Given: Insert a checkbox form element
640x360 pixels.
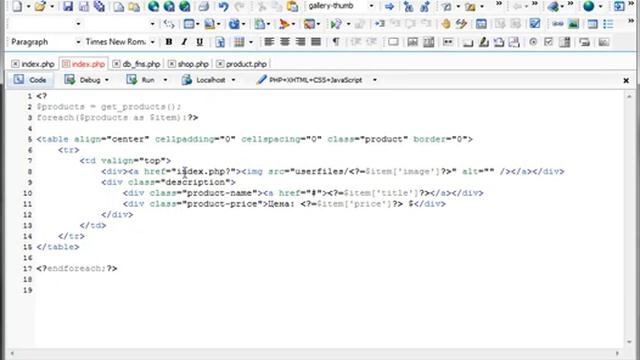Looking at the screenshot, I should [x=549, y=42].
